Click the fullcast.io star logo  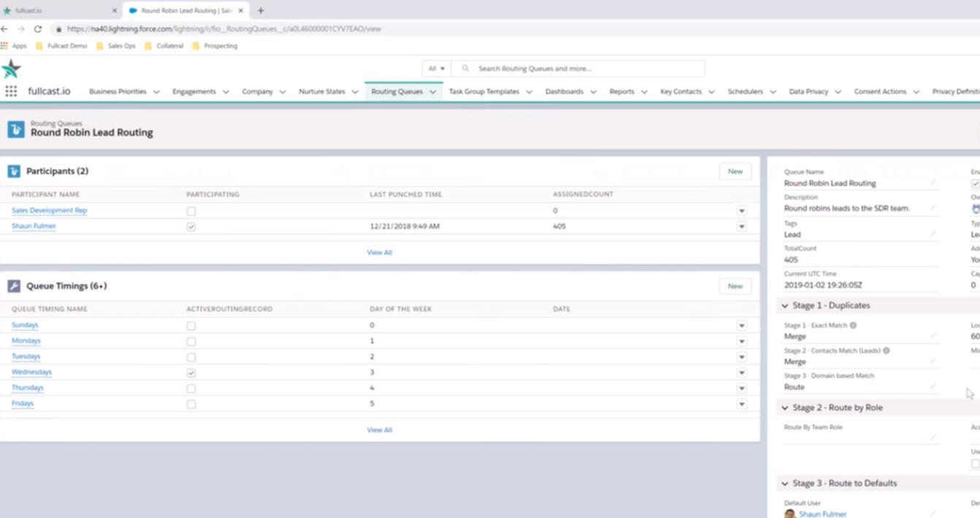click(11, 69)
